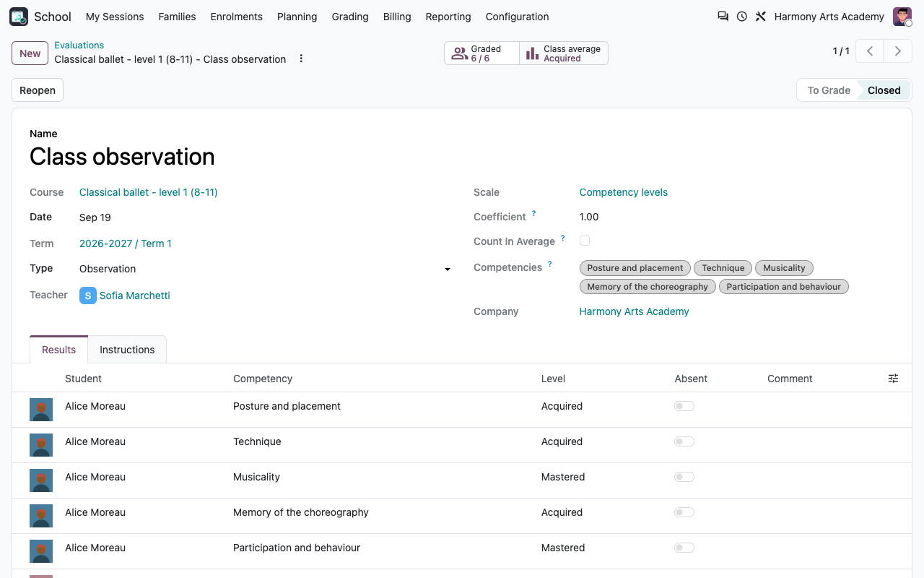Toggle Absent for Posture and placement row
The height and width of the screenshot is (578, 924).
[x=684, y=406]
